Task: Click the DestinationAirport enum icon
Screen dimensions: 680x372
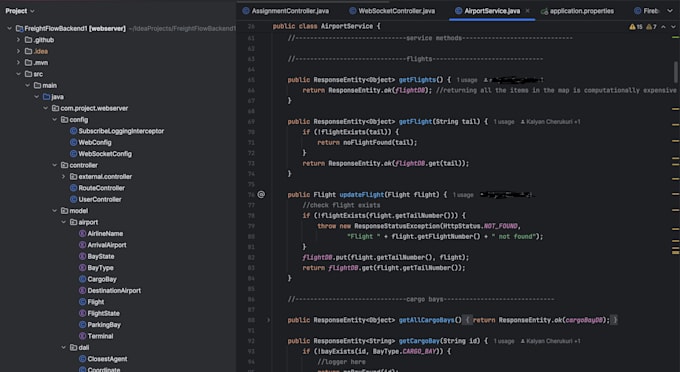Action: (x=82, y=290)
